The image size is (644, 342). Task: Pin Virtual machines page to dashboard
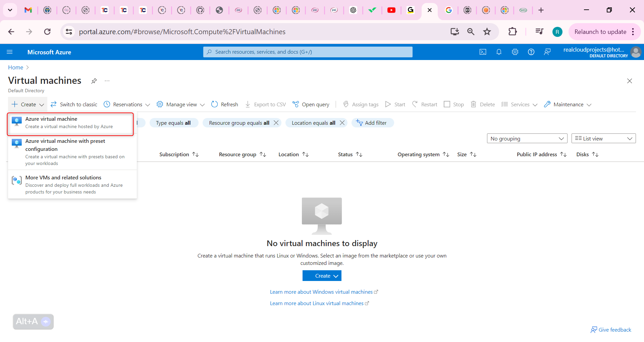click(94, 81)
